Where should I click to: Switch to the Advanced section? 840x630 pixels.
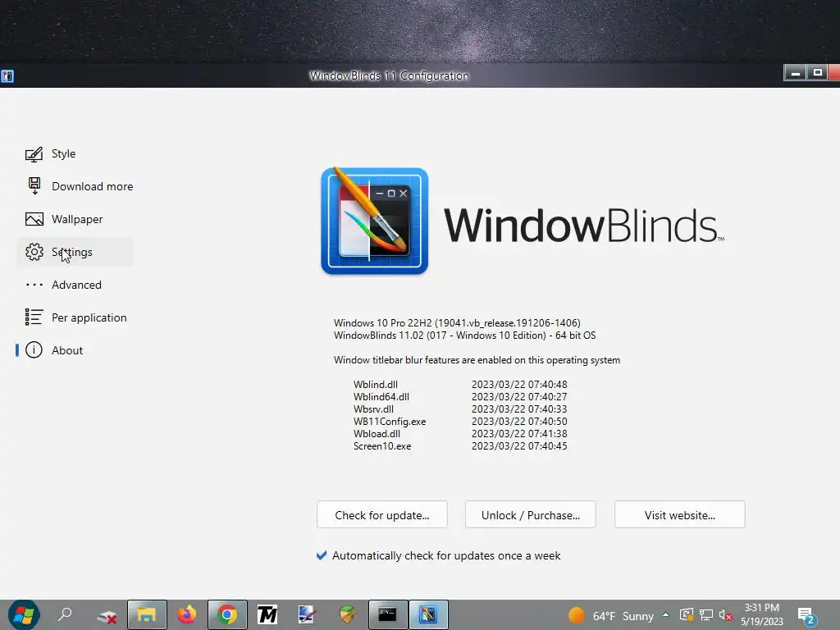coord(76,285)
